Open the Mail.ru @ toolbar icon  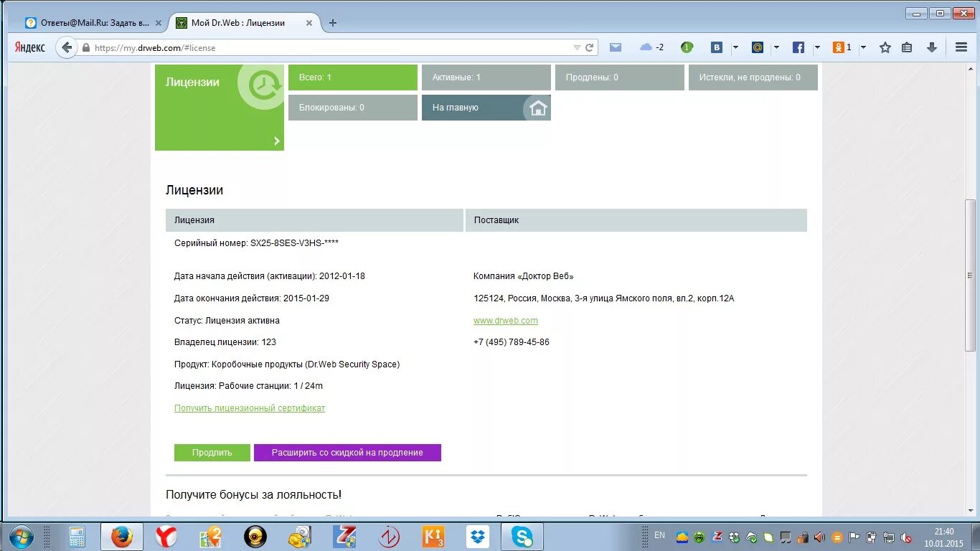pyautogui.click(x=758, y=47)
